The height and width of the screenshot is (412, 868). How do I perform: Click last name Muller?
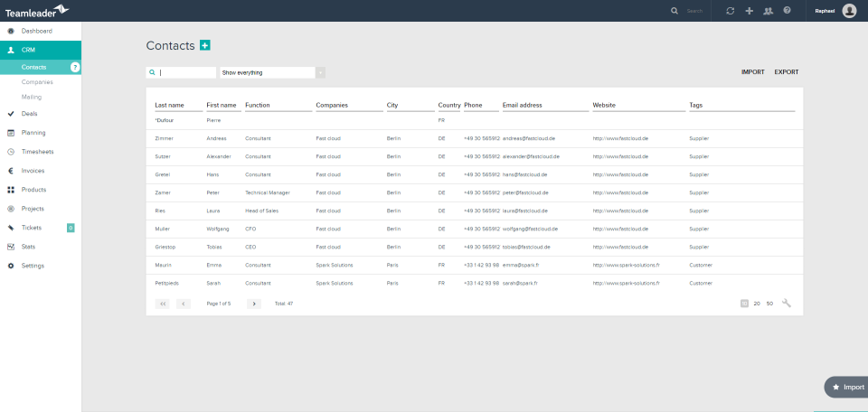[x=162, y=229]
